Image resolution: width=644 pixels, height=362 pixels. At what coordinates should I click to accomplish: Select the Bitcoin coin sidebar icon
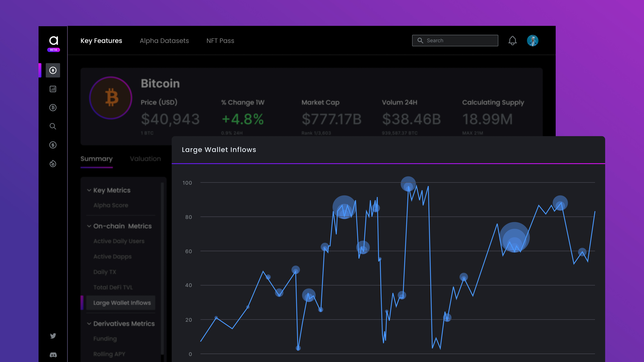click(53, 108)
